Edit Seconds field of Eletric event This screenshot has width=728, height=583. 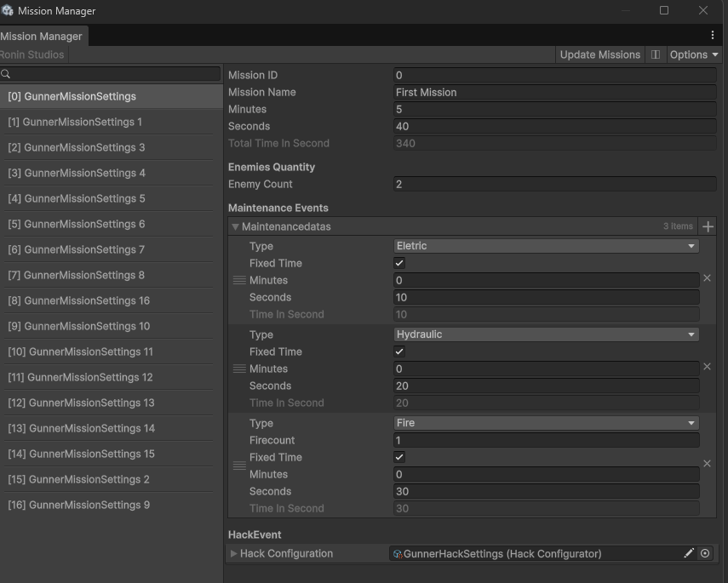[x=546, y=298]
